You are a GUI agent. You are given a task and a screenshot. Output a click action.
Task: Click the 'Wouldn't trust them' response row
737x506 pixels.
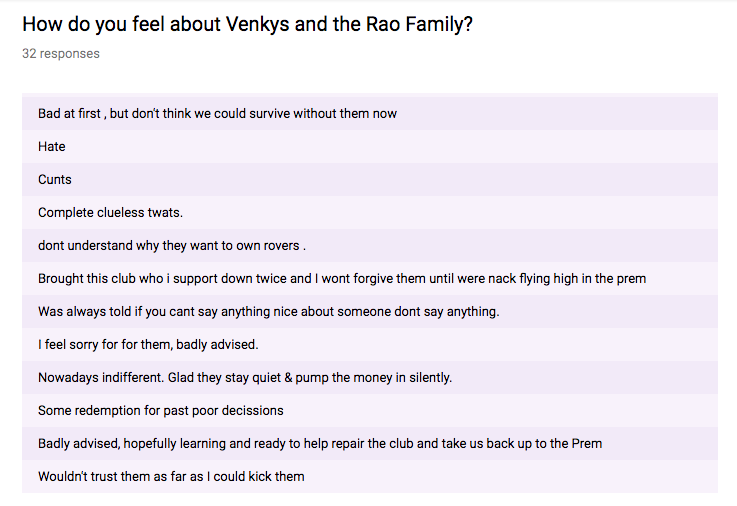click(x=370, y=476)
